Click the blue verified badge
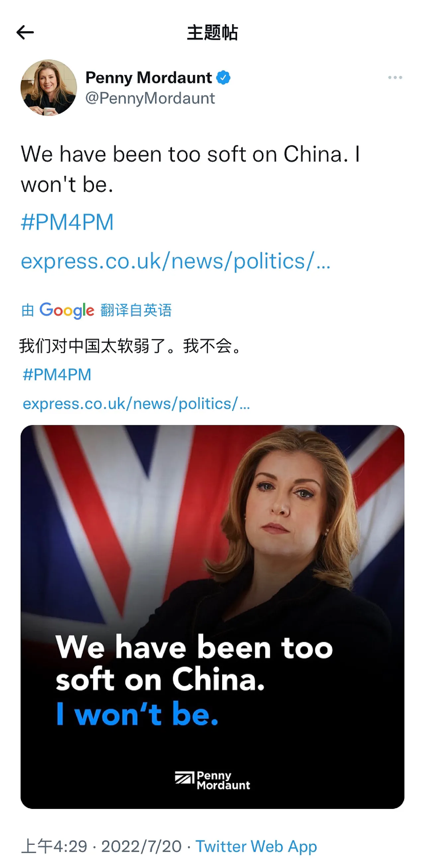Screen dimensions: 425x868 pos(223,78)
